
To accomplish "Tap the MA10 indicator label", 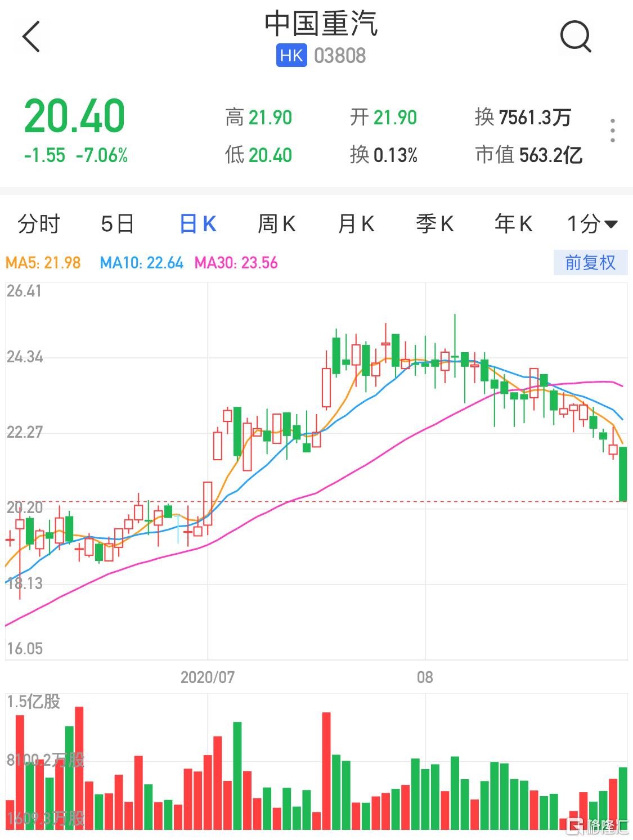I will (x=142, y=263).
